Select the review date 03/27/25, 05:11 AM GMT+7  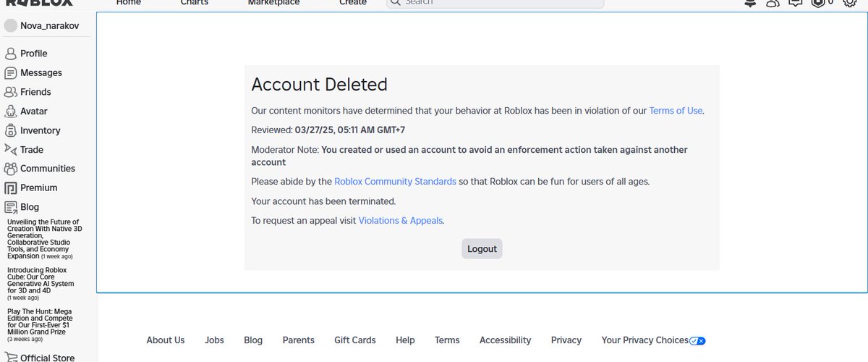(350, 130)
